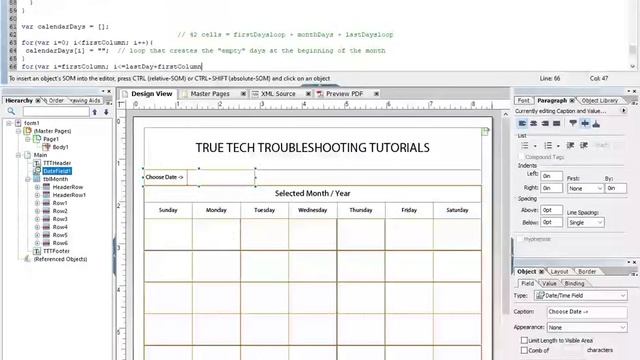Open the Object Library tab

coord(600,100)
